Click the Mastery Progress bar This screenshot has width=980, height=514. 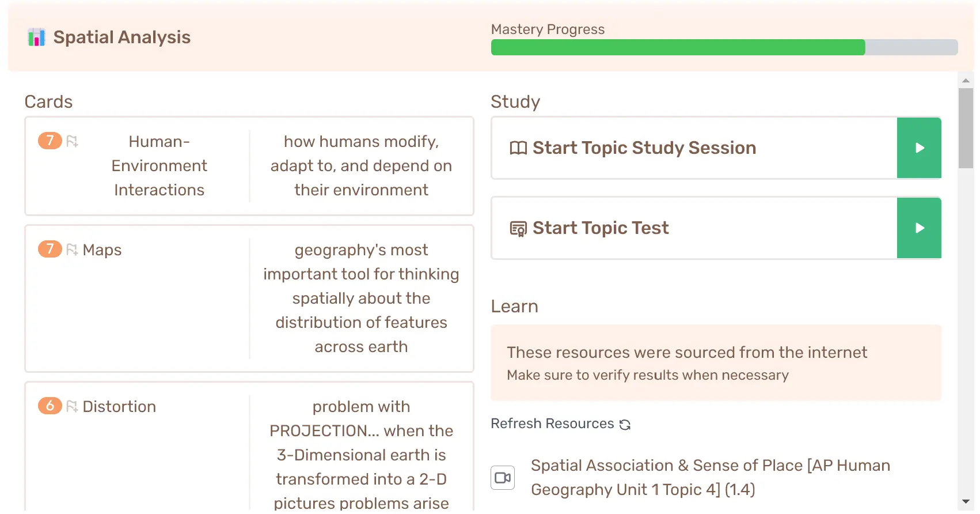click(x=723, y=47)
